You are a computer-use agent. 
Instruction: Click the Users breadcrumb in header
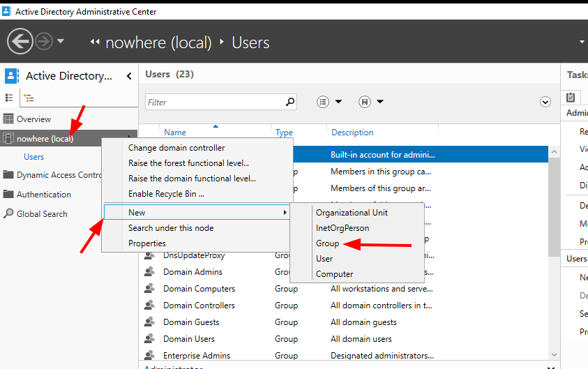[x=250, y=43]
